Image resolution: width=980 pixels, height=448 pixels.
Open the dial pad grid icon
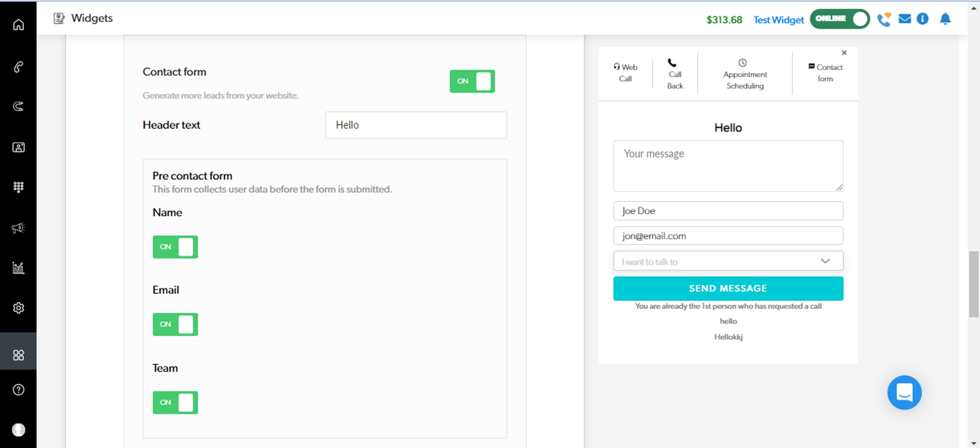pos(19,187)
